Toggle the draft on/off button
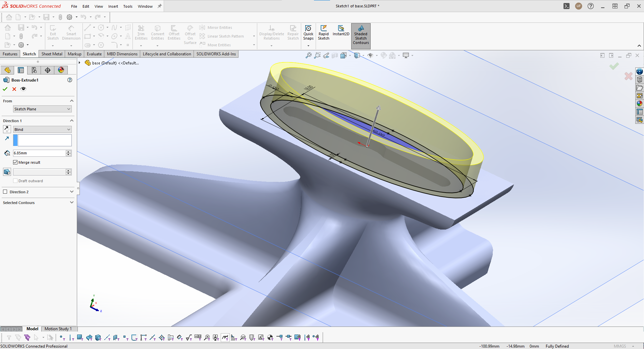 pyautogui.click(x=7, y=172)
